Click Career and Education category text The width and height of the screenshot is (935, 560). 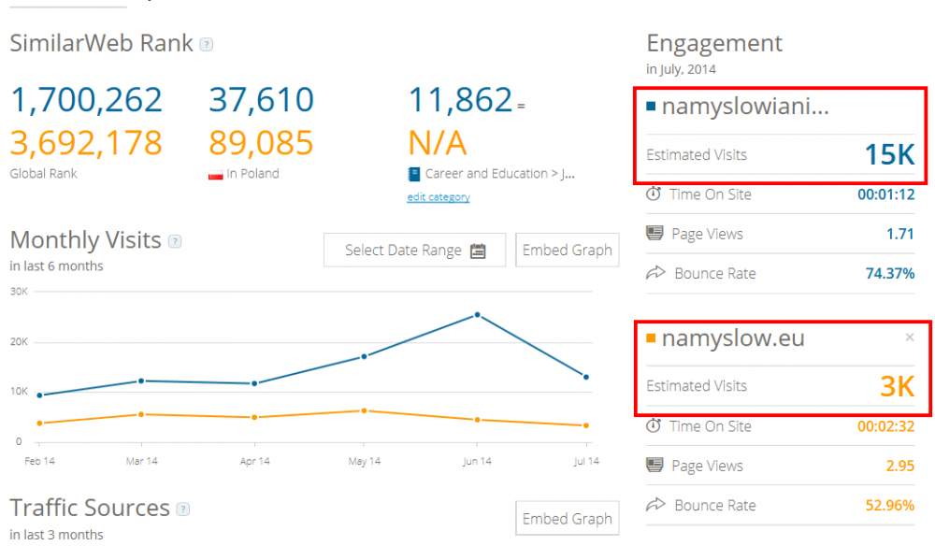499,174
